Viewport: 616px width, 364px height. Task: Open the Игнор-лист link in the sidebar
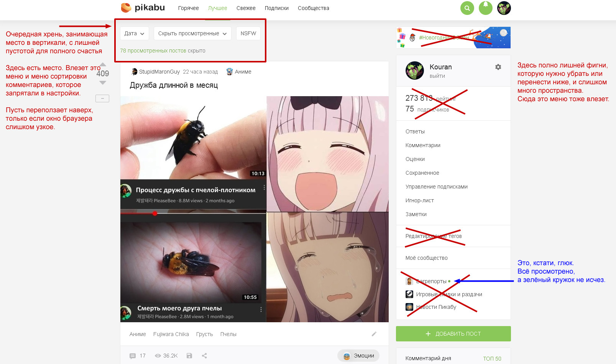(420, 200)
